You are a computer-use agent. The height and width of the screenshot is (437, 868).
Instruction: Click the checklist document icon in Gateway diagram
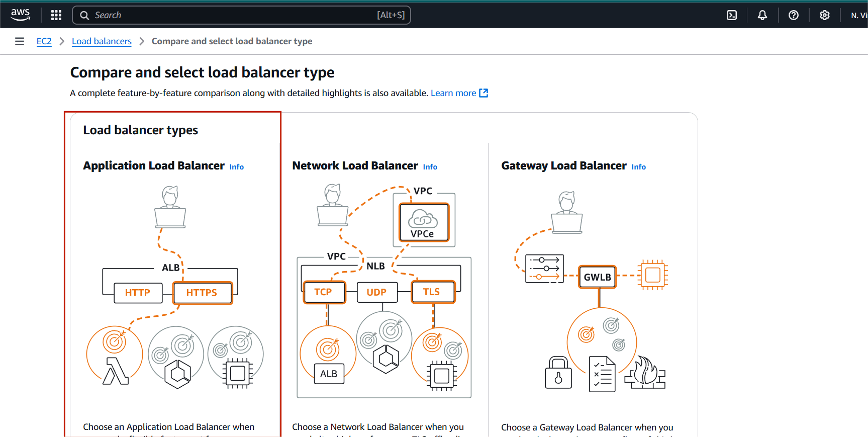602,374
